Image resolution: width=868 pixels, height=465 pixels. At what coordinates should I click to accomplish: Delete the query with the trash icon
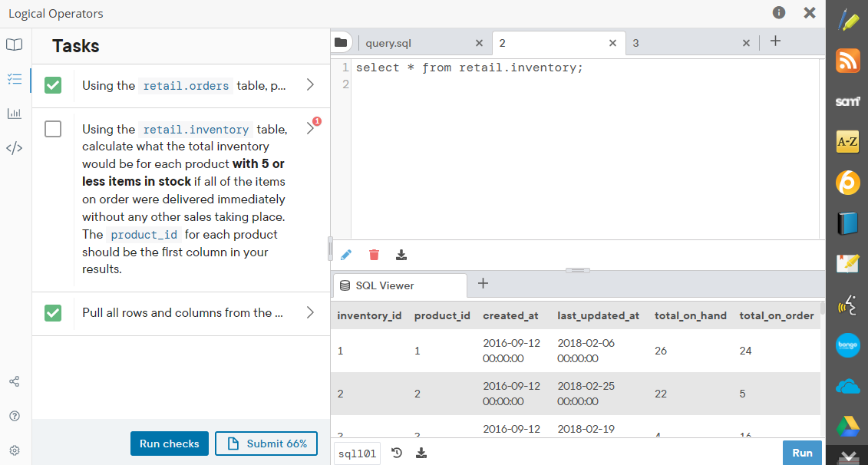point(374,254)
